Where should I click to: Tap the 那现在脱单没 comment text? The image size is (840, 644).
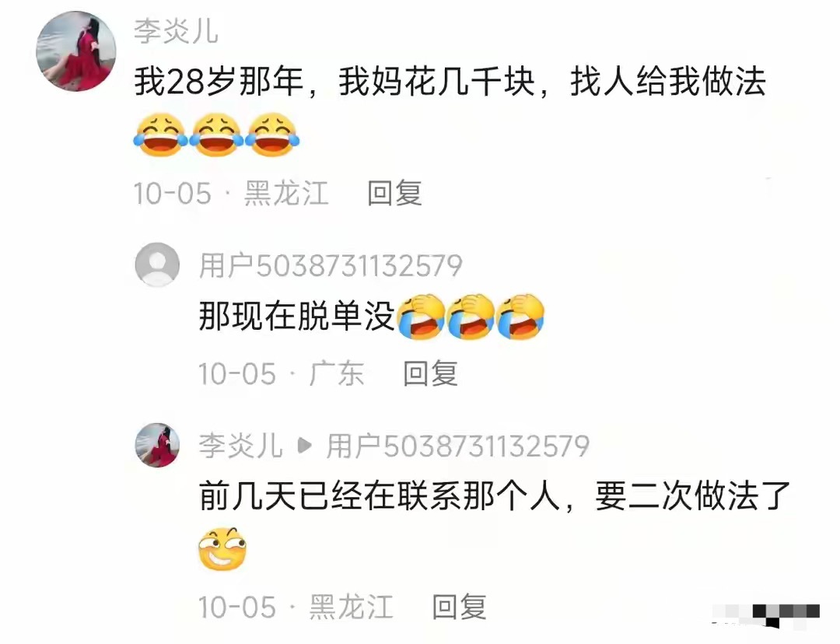click(x=297, y=316)
